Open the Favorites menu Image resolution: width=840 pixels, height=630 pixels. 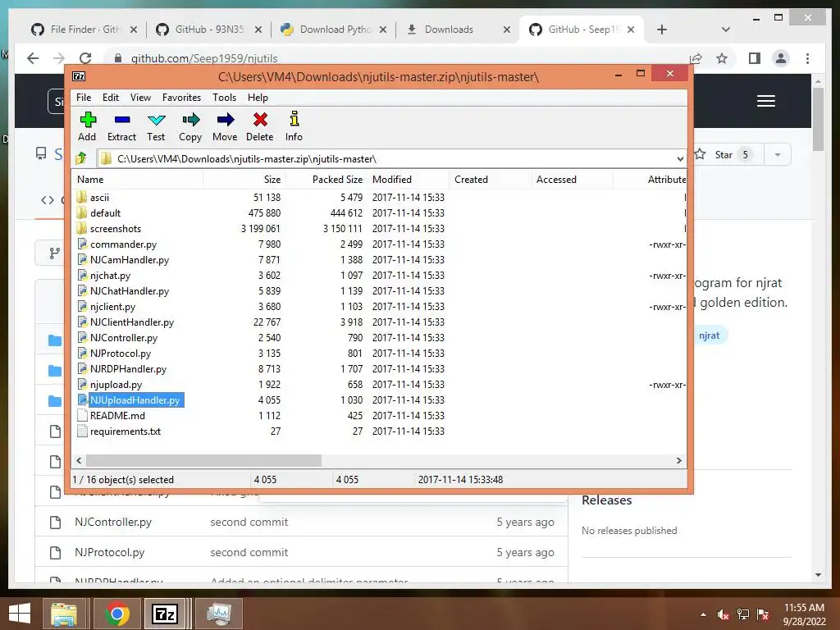point(181,98)
